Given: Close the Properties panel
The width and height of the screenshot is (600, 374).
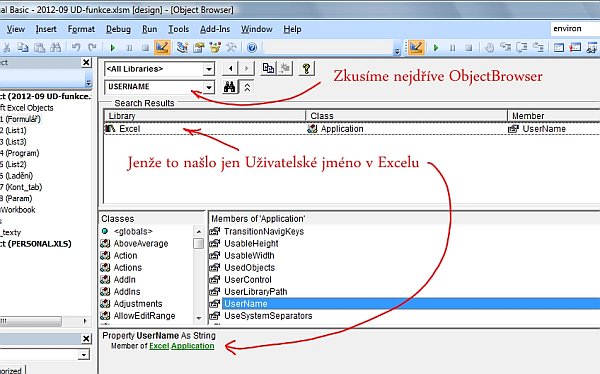Looking at the screenshot, I should 86,339.
